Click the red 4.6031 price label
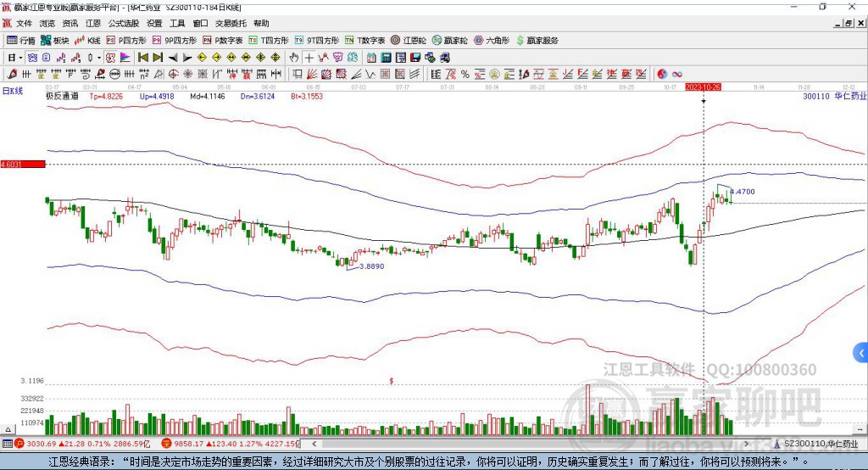 (23, 164)
